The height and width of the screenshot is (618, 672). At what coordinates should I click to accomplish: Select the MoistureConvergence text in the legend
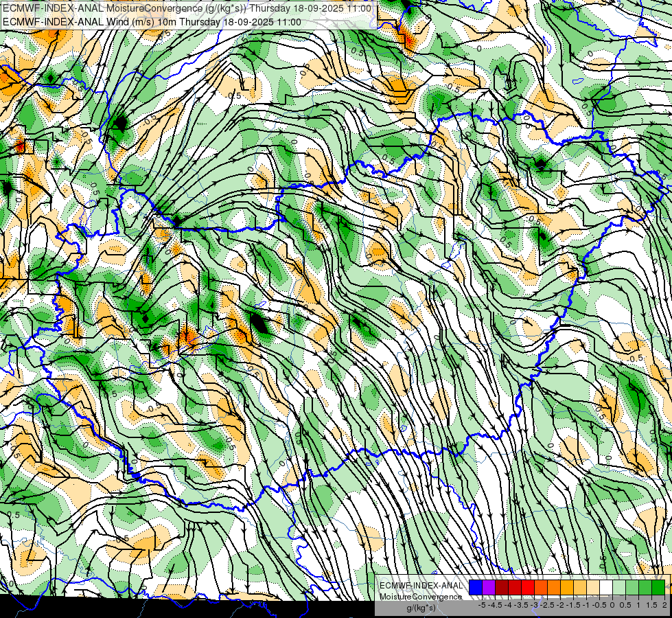421,596
